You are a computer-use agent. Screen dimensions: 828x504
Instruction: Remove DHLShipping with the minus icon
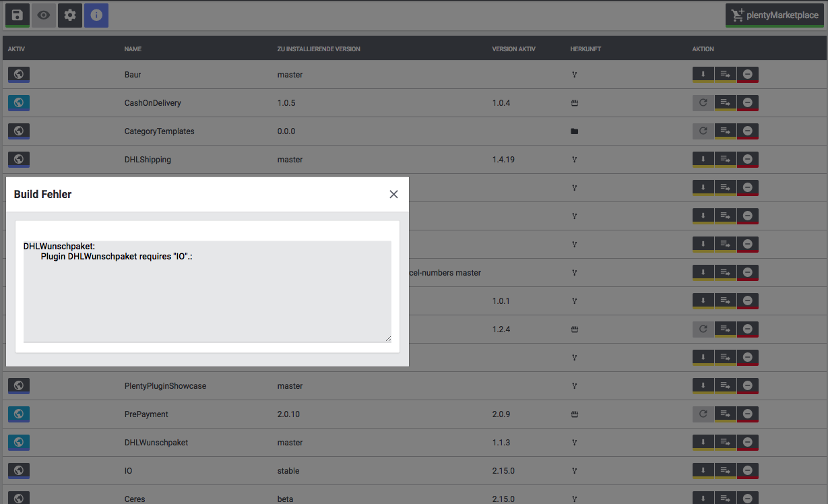[x=748, y=160]
